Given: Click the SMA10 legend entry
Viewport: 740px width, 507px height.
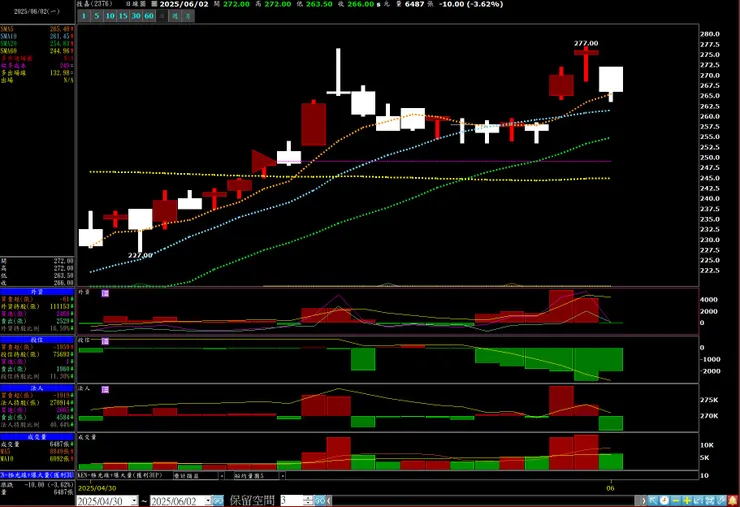Looking at the screenshot, I should point(37,36).
